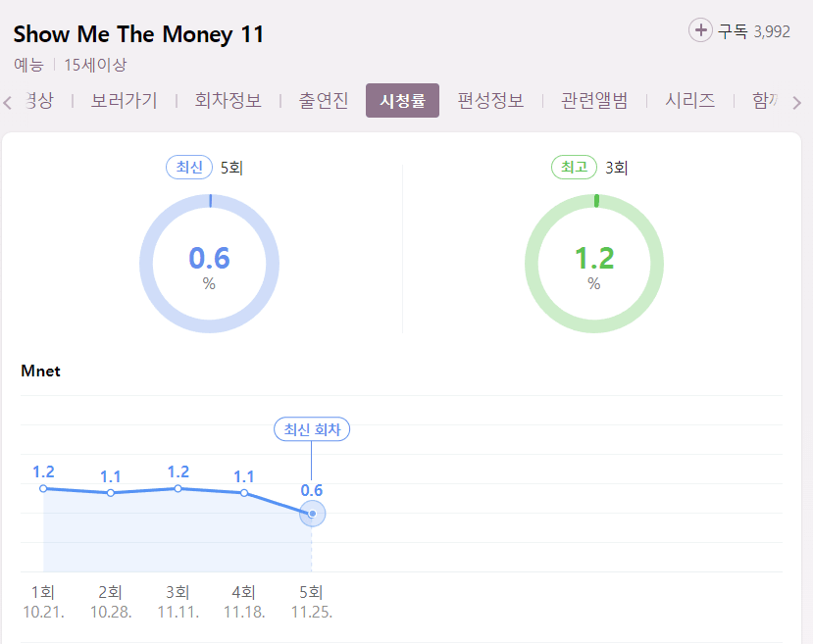Go to the 편성정보 tab

(x=490, y=100)
